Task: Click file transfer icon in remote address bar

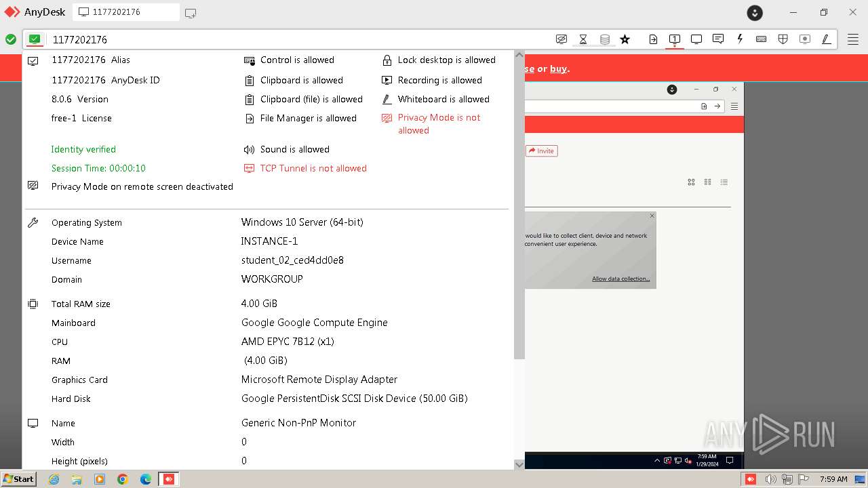Action: 704,106
